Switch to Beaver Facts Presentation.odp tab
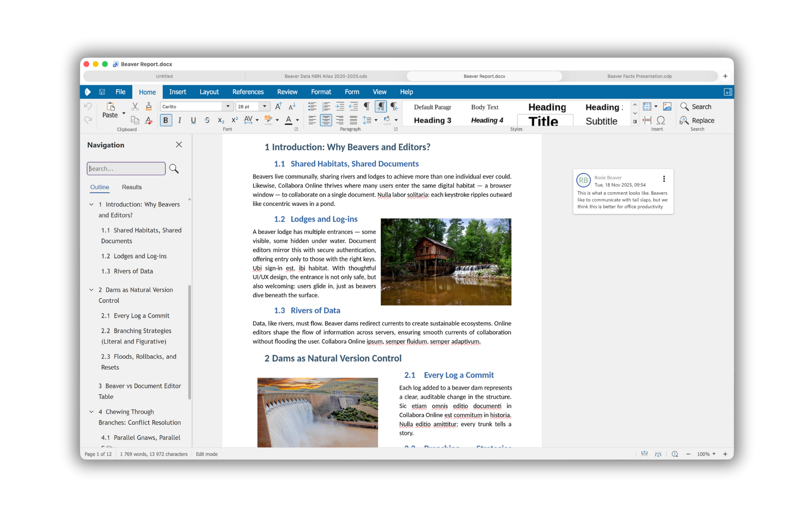812x528 pixels. click(639, 76)
